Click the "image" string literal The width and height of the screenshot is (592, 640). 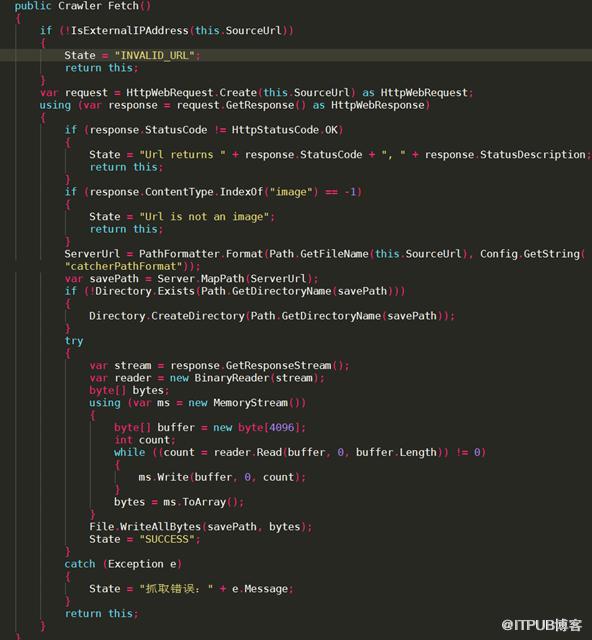291,192
